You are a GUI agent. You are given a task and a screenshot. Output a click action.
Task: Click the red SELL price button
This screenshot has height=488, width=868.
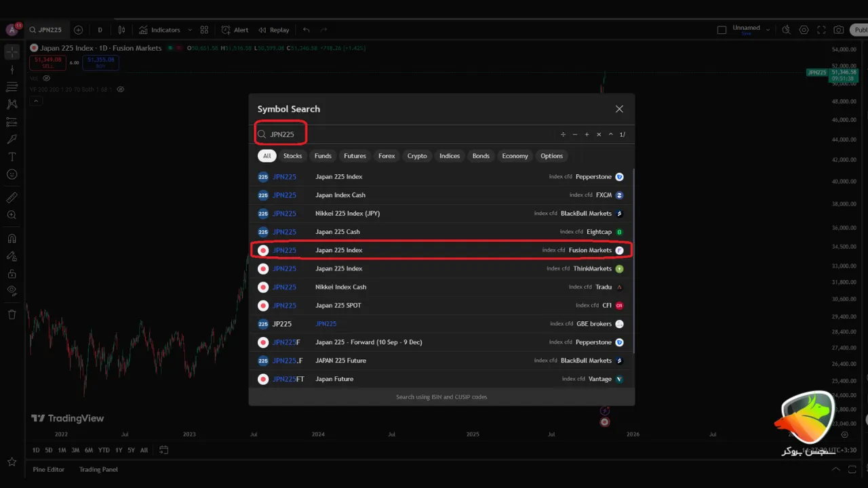48,62
